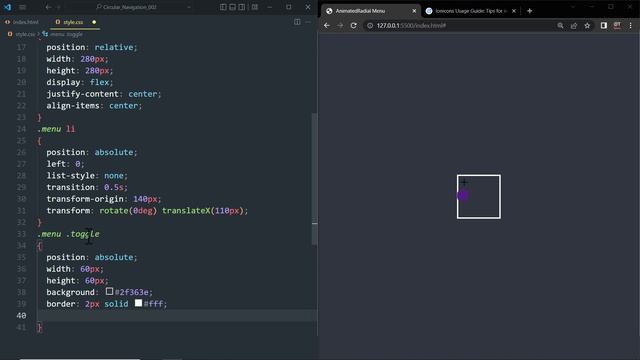Bookmark this page with the star icon
The image size is (640, 360).
pos(587,25)
